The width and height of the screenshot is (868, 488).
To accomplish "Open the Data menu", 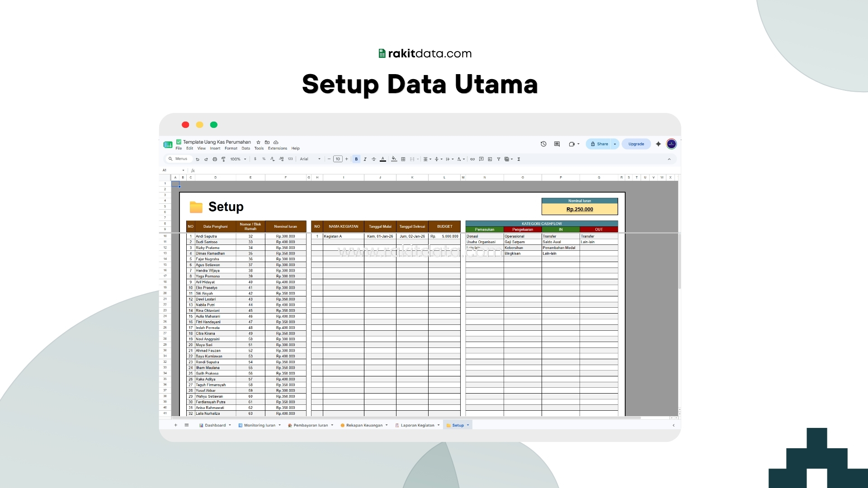I will pyautogui.click(x=245, y=148).
